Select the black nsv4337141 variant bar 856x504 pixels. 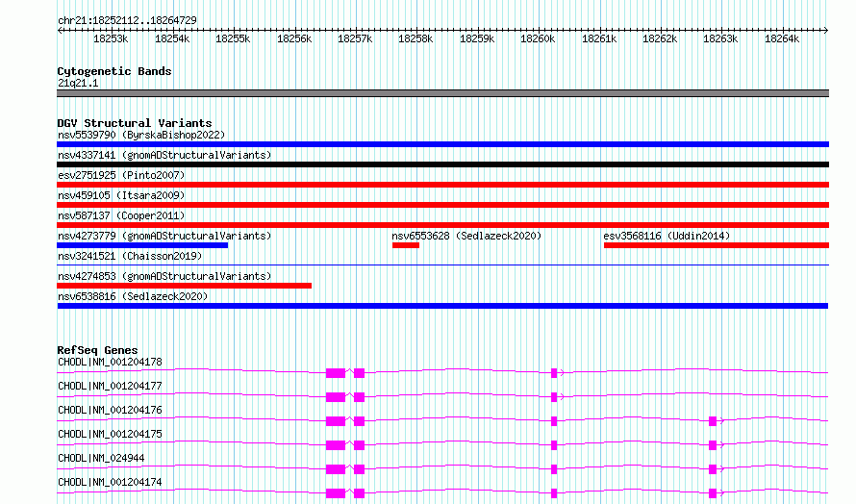(442, 164)
